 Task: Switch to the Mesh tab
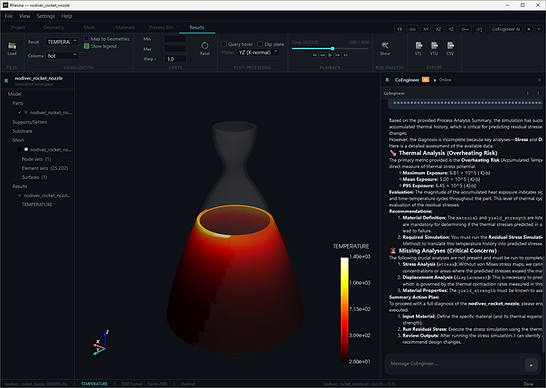click(89, 27)
